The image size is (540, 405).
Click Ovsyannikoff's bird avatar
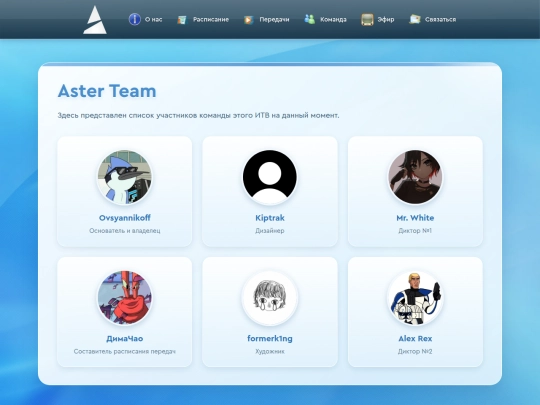point(124,177)
